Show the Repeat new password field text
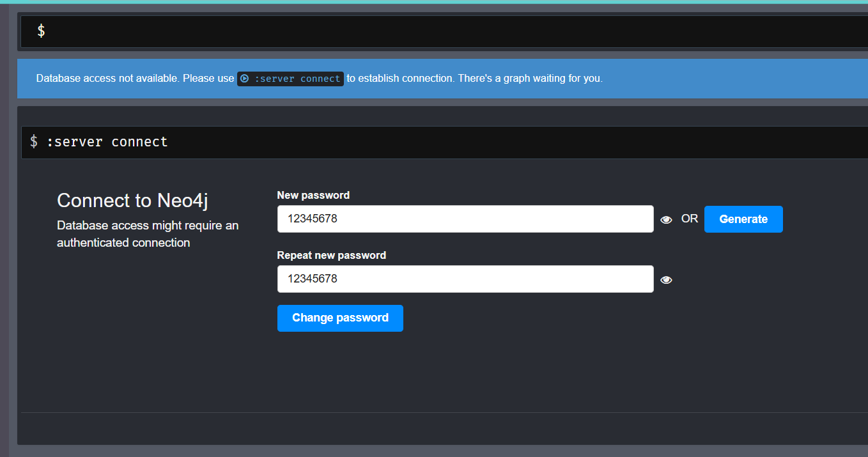Image resolution: width=868 pixels, height=457 pixels. [x=666, y=279]
